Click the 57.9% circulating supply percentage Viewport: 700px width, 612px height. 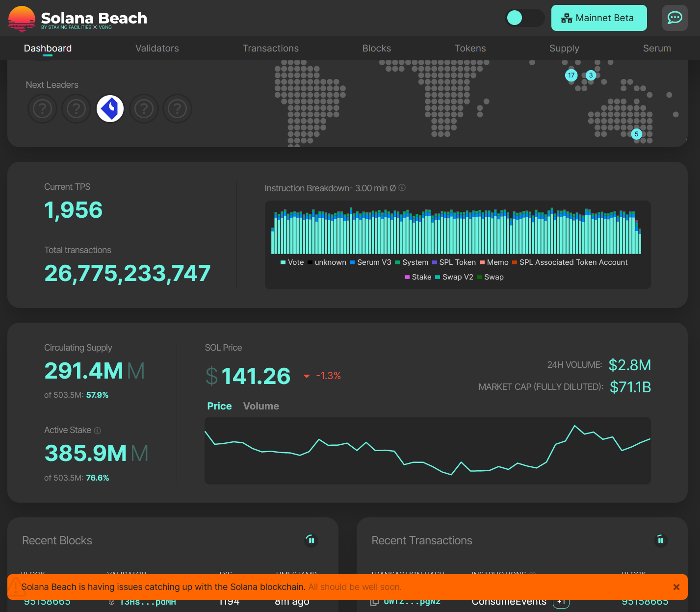click(x=97, y=395)
